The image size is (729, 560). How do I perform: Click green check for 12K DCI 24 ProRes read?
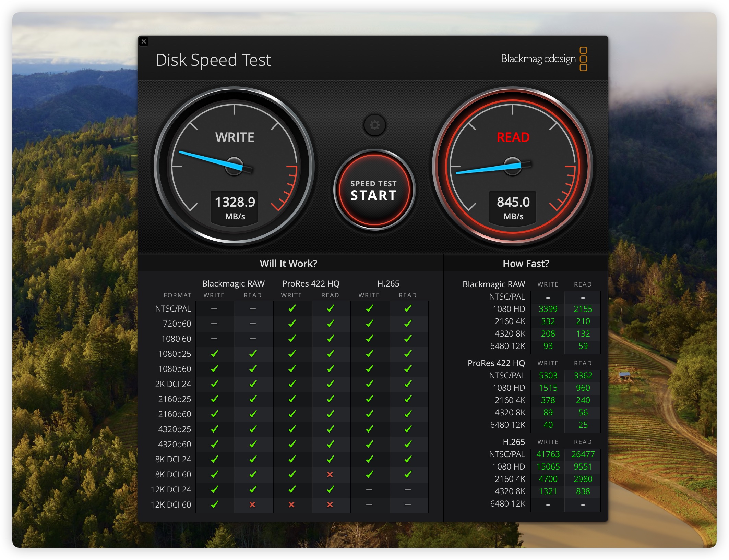point(330,489)
